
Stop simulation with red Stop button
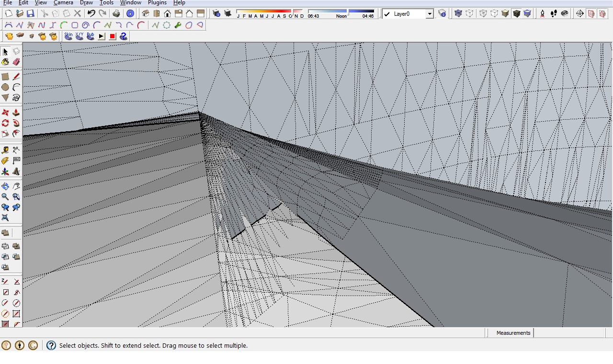click(x=113, y=36)
